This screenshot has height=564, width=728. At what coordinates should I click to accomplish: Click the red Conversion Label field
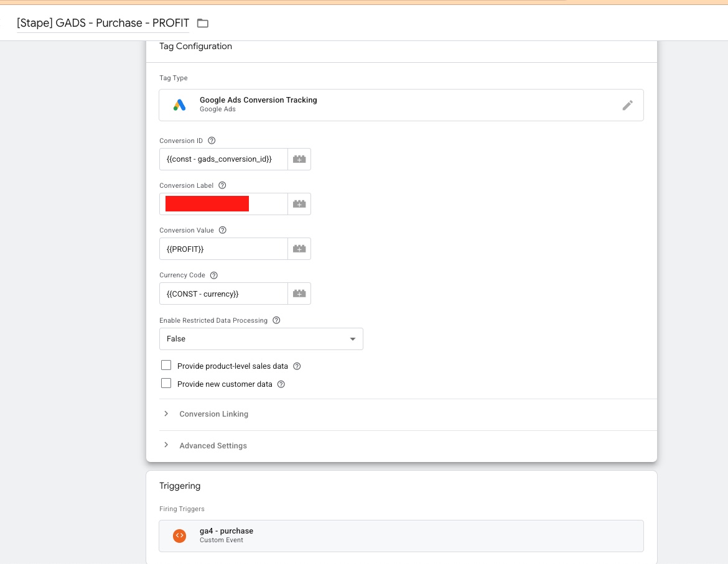[207, 204]
